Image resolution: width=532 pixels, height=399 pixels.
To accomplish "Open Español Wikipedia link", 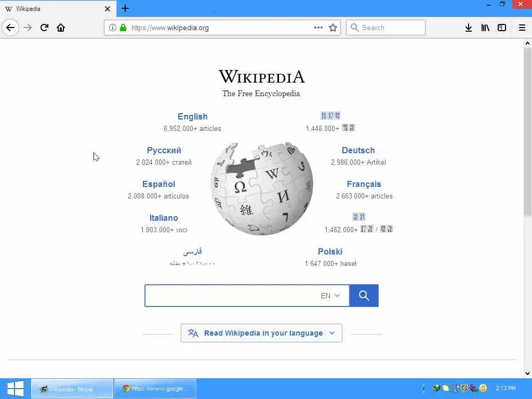I will pos(158,184).
